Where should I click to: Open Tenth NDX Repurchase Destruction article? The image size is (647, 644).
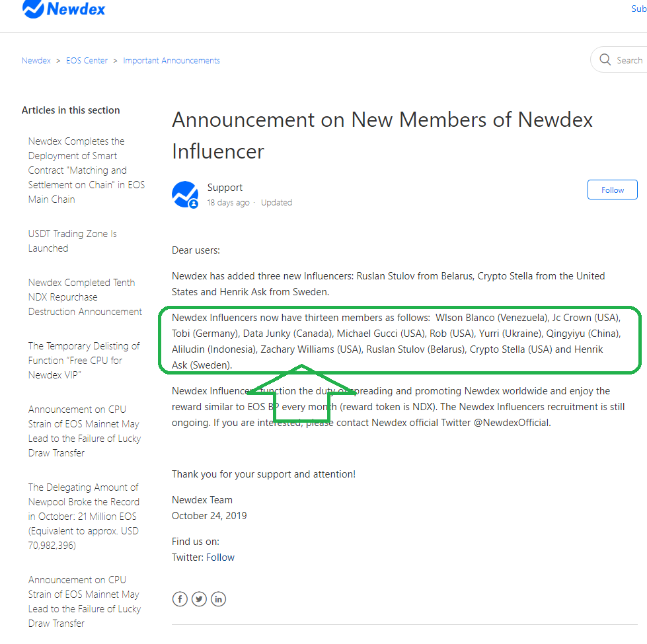85,297
